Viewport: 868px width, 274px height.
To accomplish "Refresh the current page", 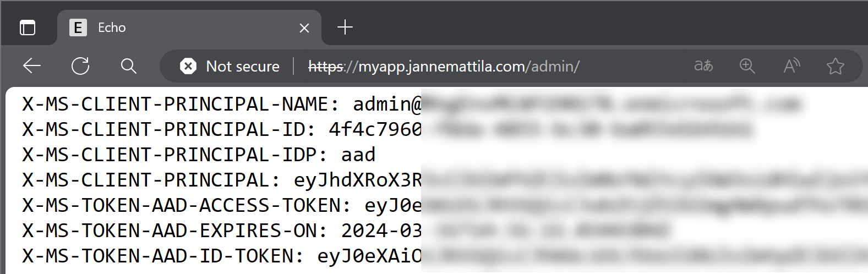I will coord(80,66).
